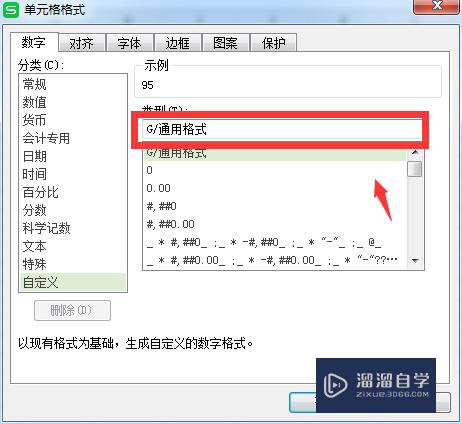
Task: Choose 会计专用 category
Action: 73,138
